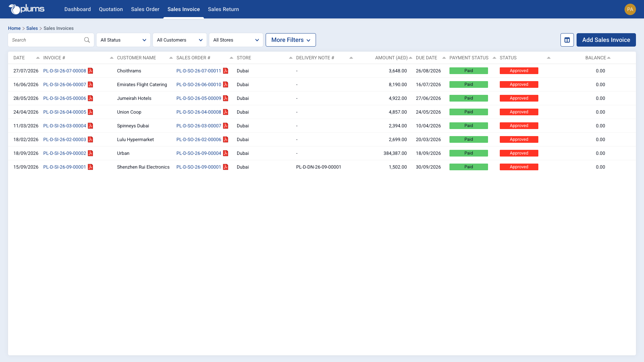Download PDF for invoice PL-D-SI-26-03-00004
This screenshot has height=362, width=644.
(91, 126)
